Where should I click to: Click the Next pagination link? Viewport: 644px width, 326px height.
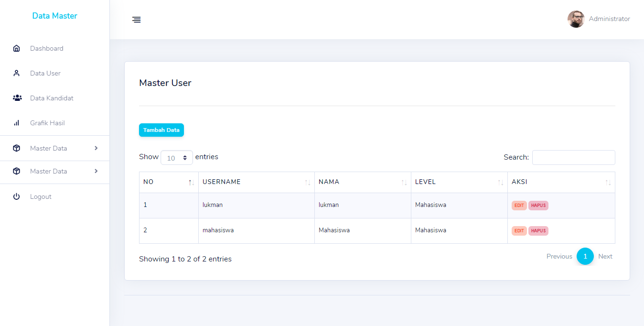(x=605, y=256)
